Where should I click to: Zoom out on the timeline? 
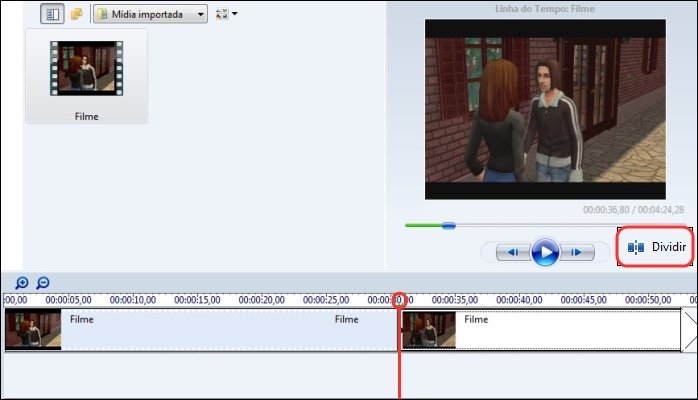[x=43, y=283]
